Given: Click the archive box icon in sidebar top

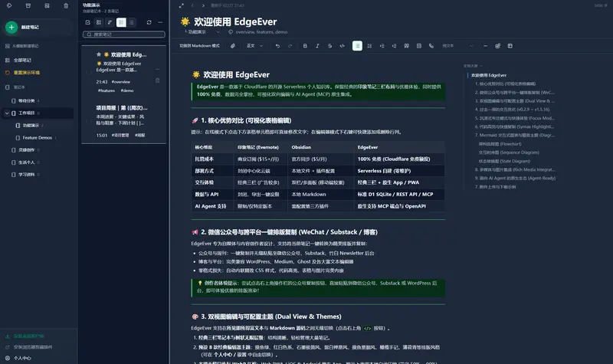Looking at the screenshot, I should (x=28, y=6).
